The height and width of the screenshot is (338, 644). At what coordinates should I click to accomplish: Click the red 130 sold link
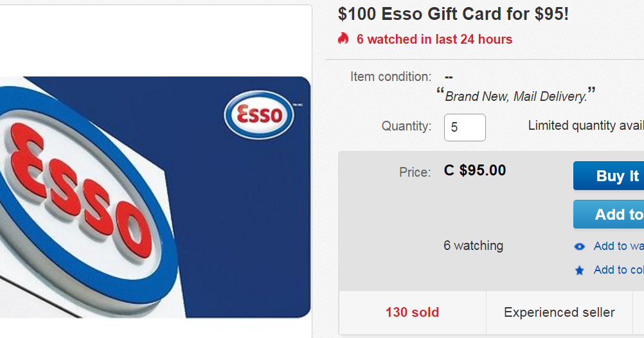[412, 312]
